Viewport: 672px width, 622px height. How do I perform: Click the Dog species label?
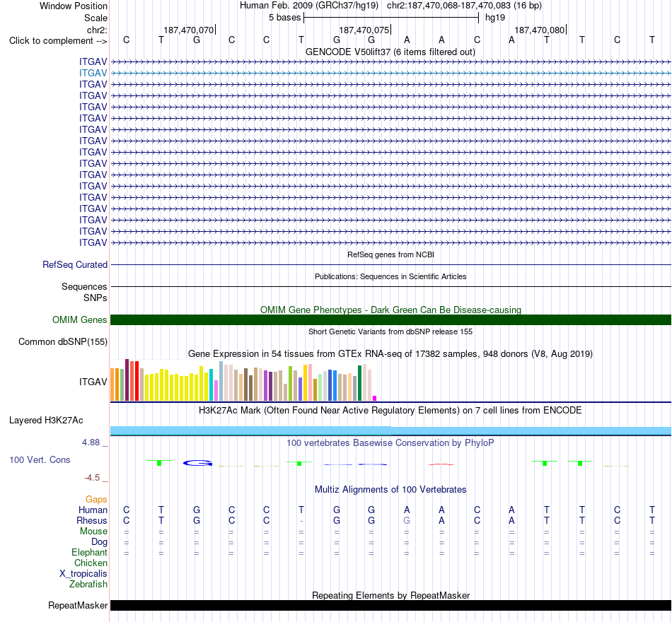pos(99,542)
